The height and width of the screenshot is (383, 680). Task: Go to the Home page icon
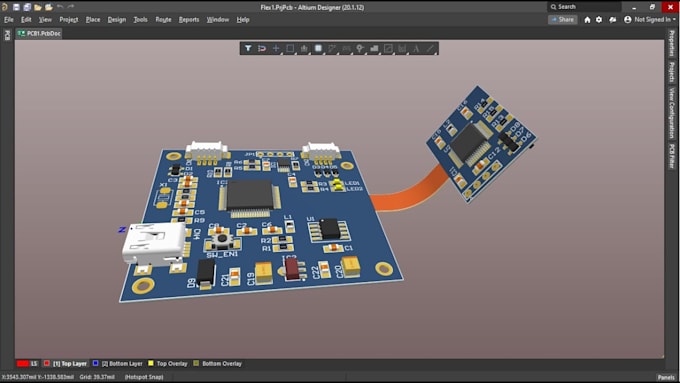(587, 20)
